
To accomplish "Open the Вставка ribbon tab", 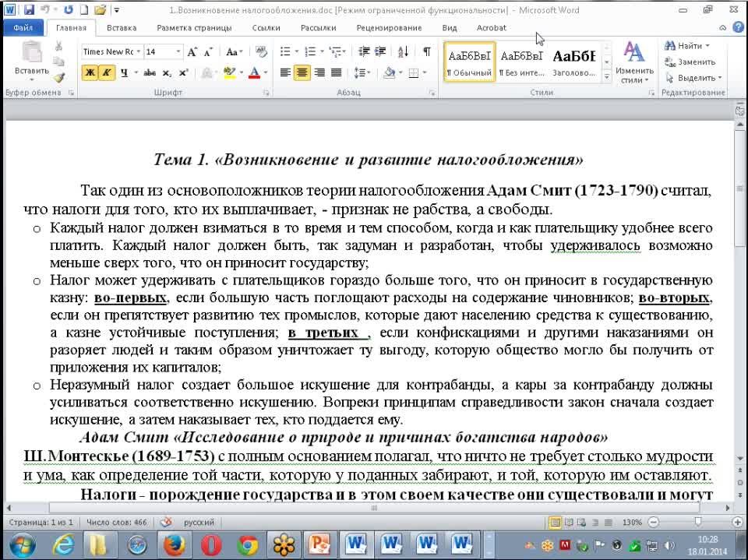I will point(122,28).
